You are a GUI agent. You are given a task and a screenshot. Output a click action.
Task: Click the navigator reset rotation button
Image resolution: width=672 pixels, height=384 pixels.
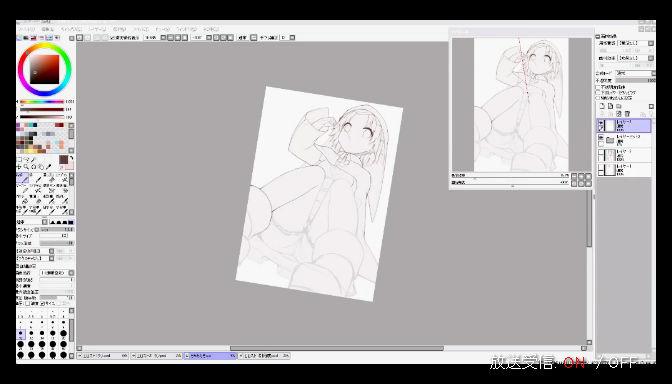click(x=588, y=183)
